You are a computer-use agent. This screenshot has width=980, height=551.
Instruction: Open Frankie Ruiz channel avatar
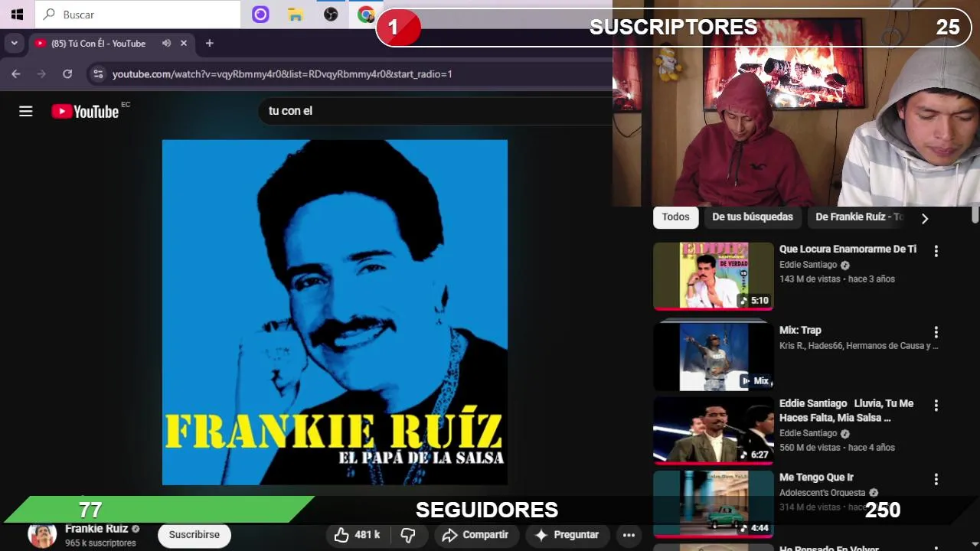tap(42, 535)
